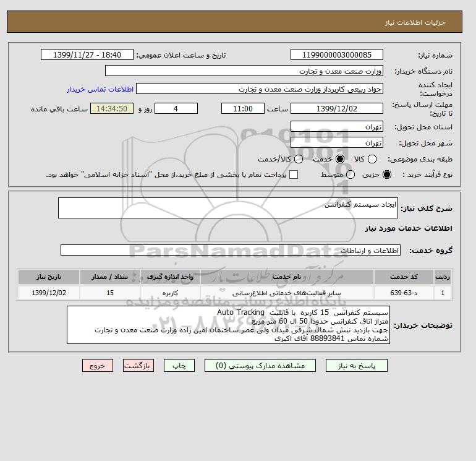Click the row number cell 1

443,293
